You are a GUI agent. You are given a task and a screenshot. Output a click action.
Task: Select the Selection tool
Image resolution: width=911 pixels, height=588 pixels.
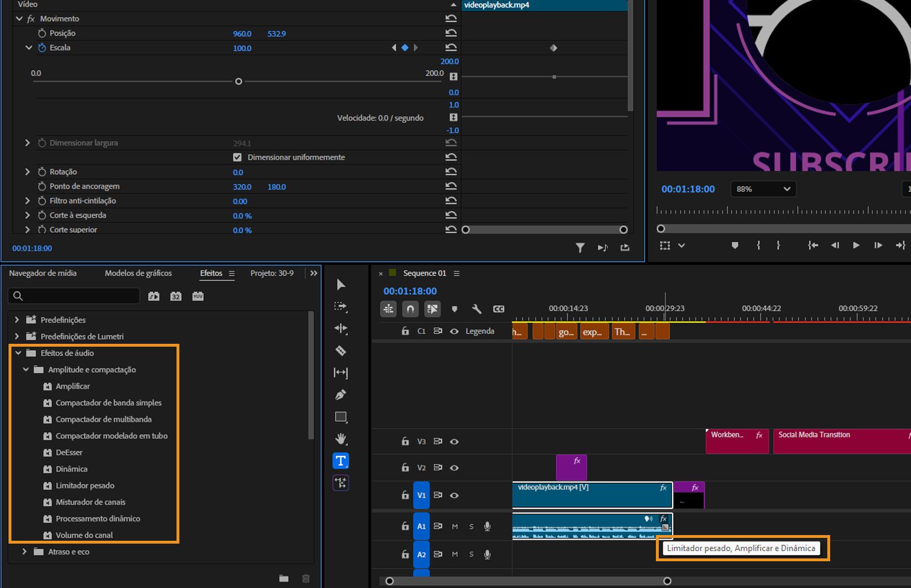(340, 285)
